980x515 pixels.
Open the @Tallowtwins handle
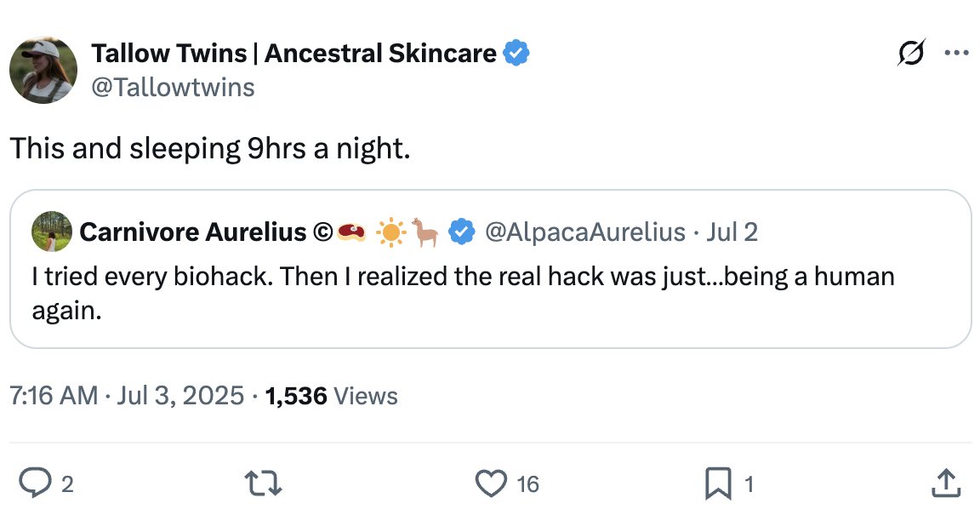[x=174, y=88]
